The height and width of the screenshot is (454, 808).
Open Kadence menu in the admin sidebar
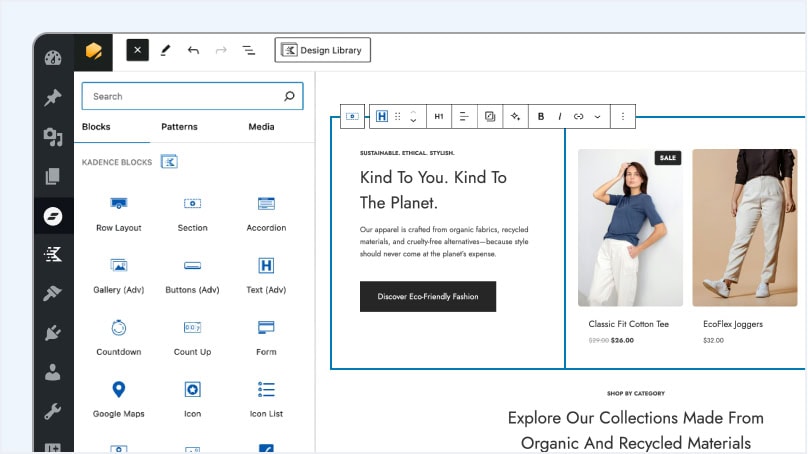[53, 255]
